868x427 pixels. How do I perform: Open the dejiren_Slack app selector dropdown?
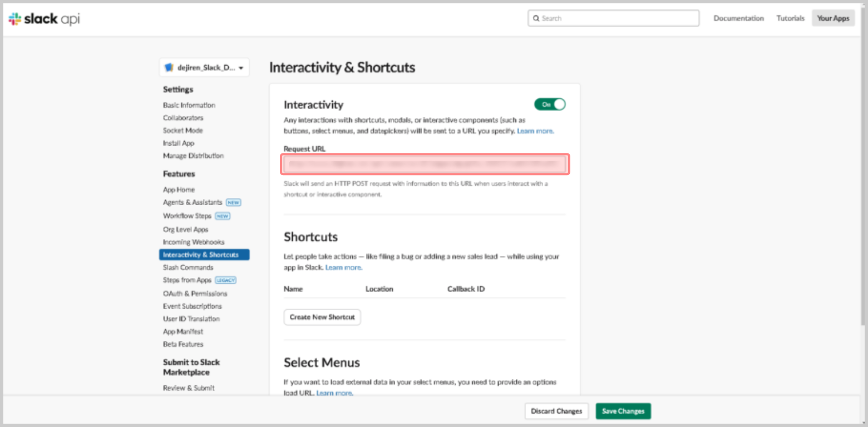pyautogui.click(x=204, y=68)
